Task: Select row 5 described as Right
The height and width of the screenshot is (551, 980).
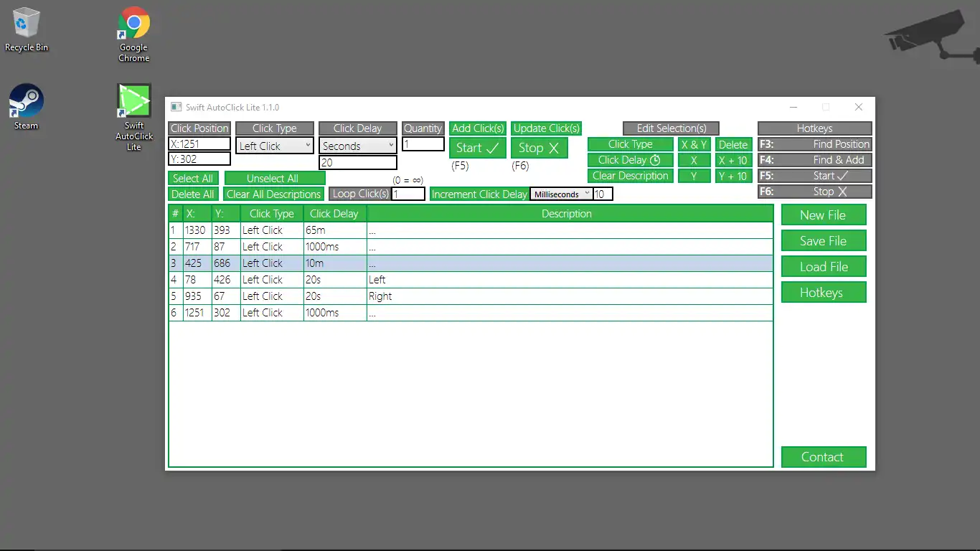Action: (x=471, y=296)
